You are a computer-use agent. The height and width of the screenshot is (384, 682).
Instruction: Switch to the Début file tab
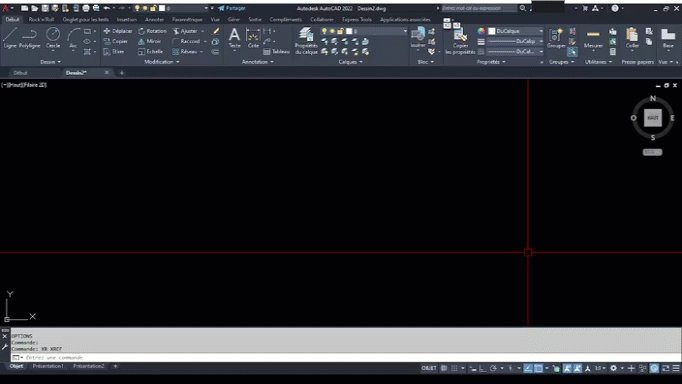click(x=20, y=73)
